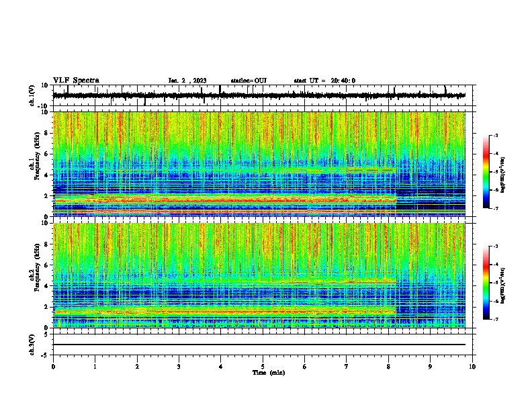This screenshot has height=411, width=532.
Task: Click the time axis tick label "10"
Action: coord(472,367)
